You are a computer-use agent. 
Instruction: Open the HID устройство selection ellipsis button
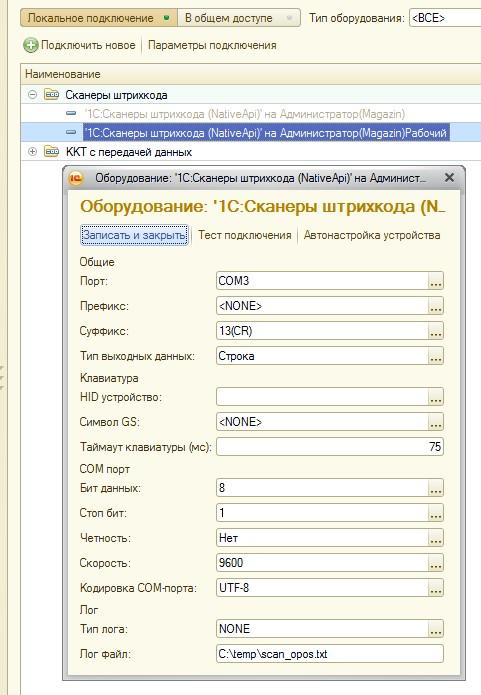[436, 397]
